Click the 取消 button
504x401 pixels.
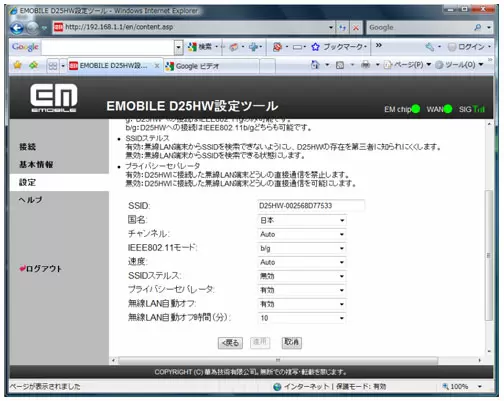click(x=292, y=342)
